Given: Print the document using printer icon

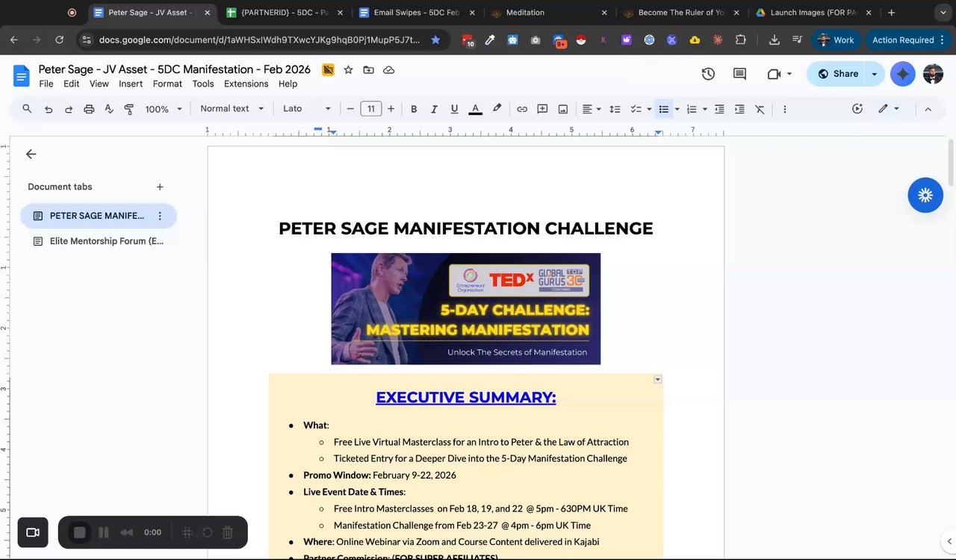Looking at the screenshot, I should click(89, 109).
